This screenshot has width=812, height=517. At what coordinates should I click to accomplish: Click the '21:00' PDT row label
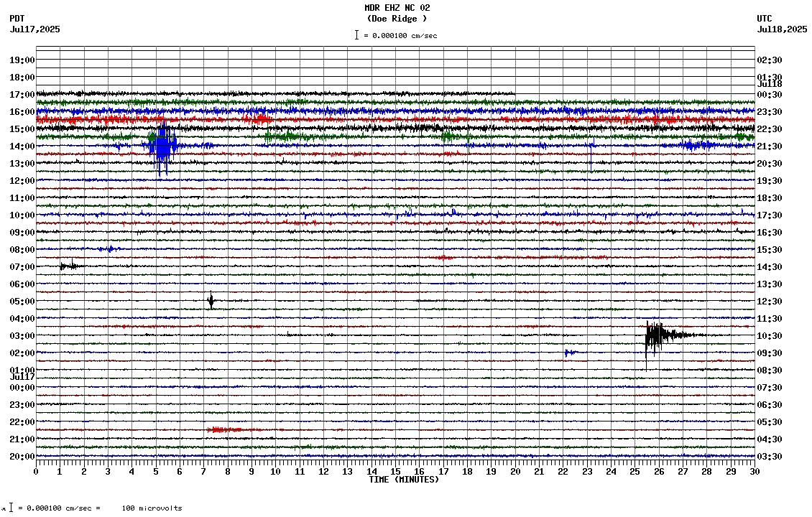click(22, 439)
